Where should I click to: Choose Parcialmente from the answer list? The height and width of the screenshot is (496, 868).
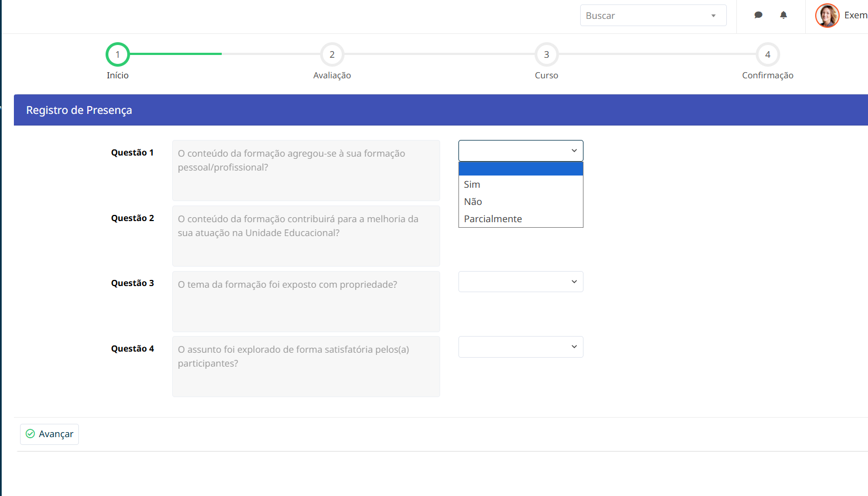(521, 219)
